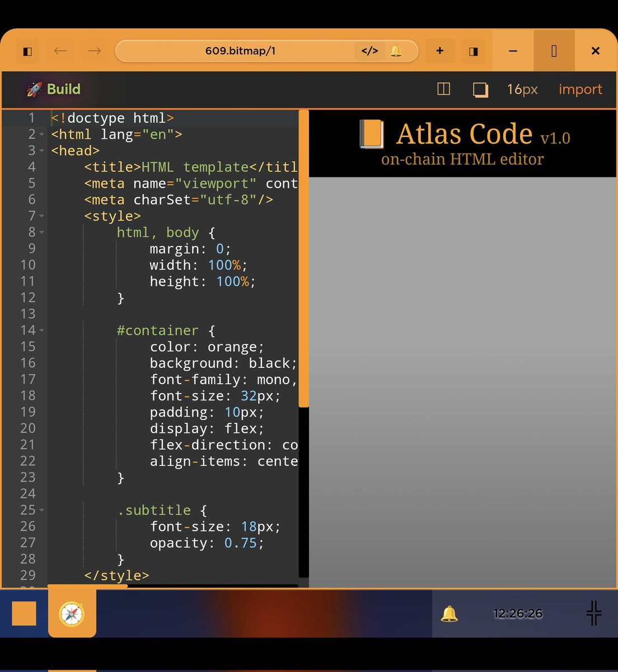618x672 pixels.
Task: Click the address bar showing 609.bitmap/1
Action: tap(266, 51)
